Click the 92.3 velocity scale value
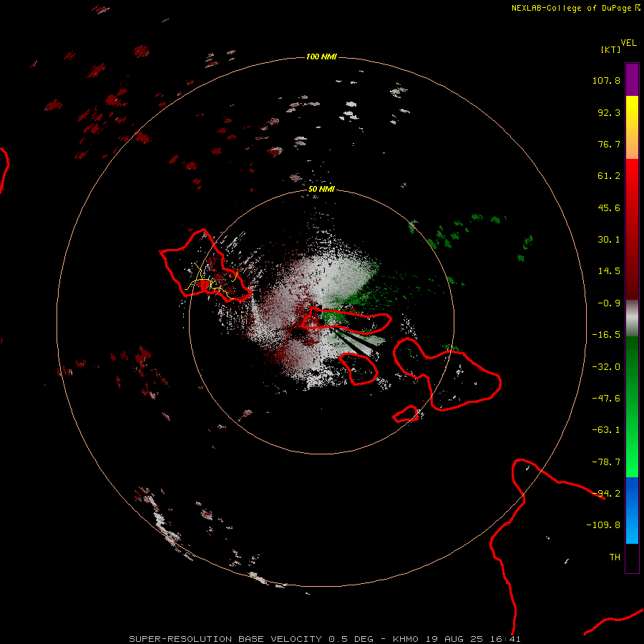 tap(609, 112)
